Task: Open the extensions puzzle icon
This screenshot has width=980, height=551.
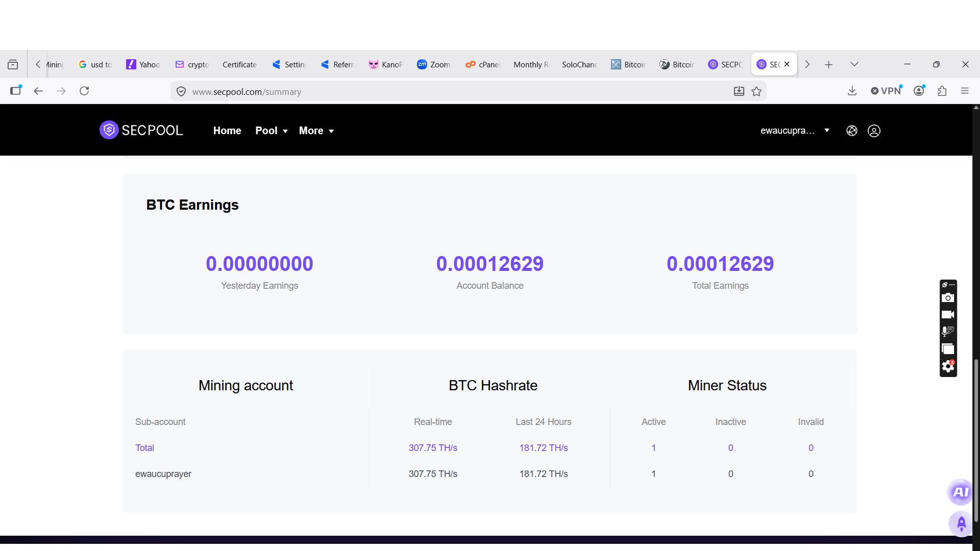Action: [x=942, y=91]
